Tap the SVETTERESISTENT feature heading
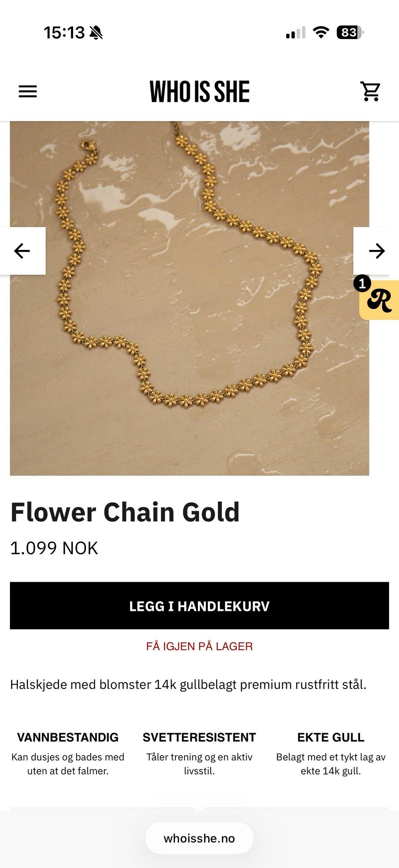The width and height of the screenshot is (399, 868). click(199, 737)
